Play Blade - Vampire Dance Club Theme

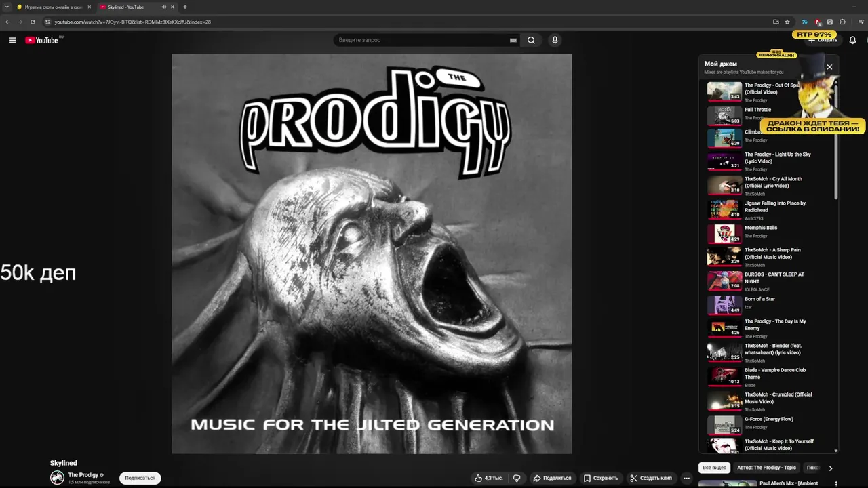coord(768,377)
